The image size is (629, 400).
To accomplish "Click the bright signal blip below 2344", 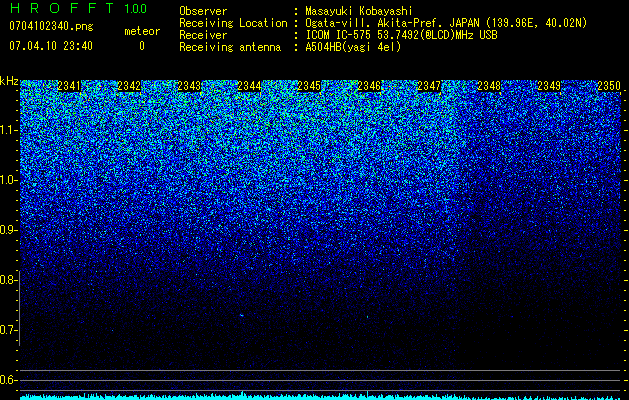I will pyautogui.click(x=241, y=315).
